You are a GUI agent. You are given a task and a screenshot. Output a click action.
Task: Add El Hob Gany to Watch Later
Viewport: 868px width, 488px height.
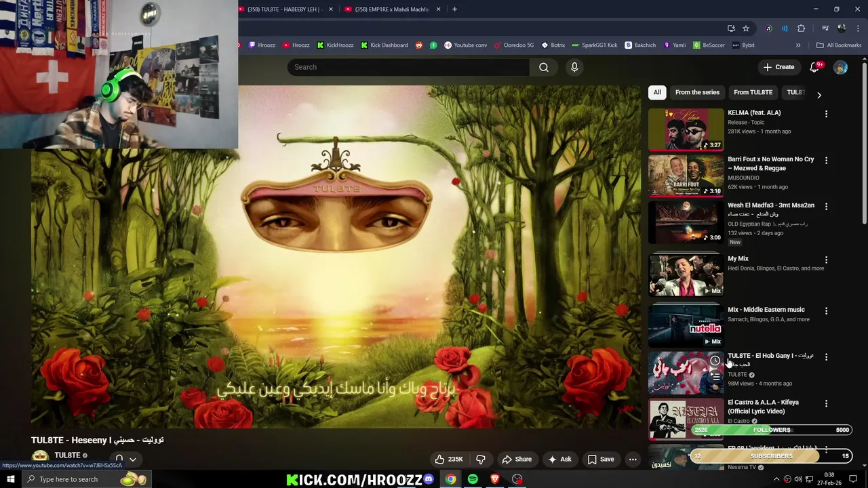715,361
